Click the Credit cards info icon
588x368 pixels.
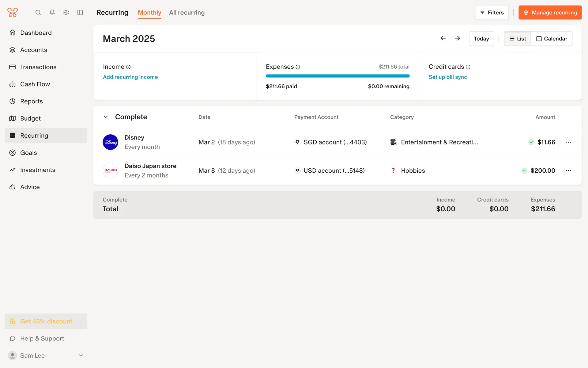click(468, 67)
